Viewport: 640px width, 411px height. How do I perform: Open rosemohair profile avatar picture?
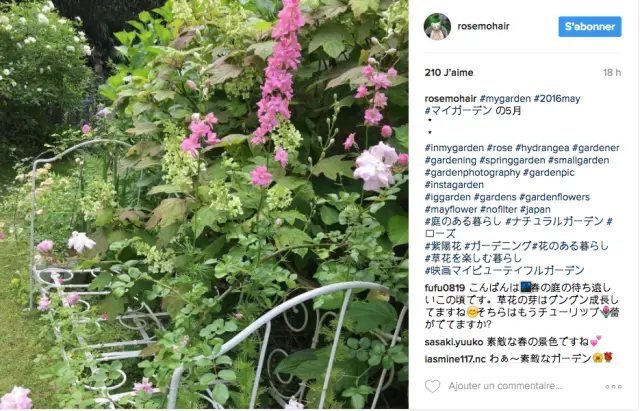point(438,27)
